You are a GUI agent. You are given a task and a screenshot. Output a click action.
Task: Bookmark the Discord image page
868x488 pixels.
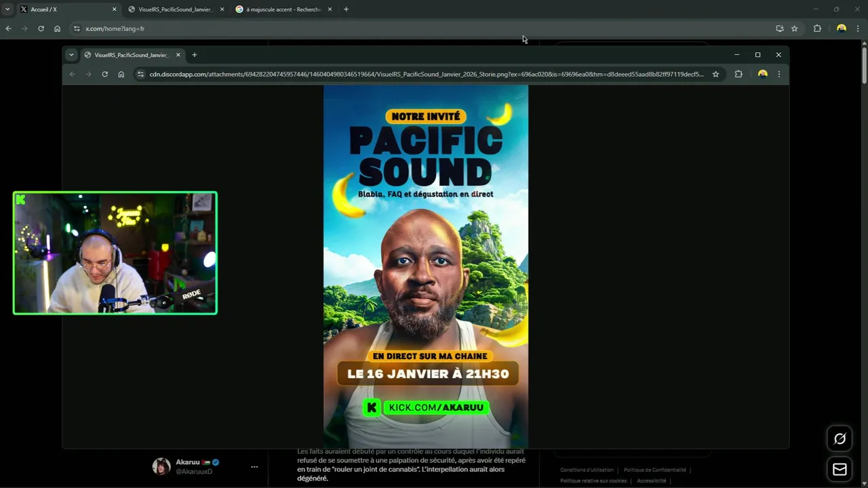click(x=715, y=74)
